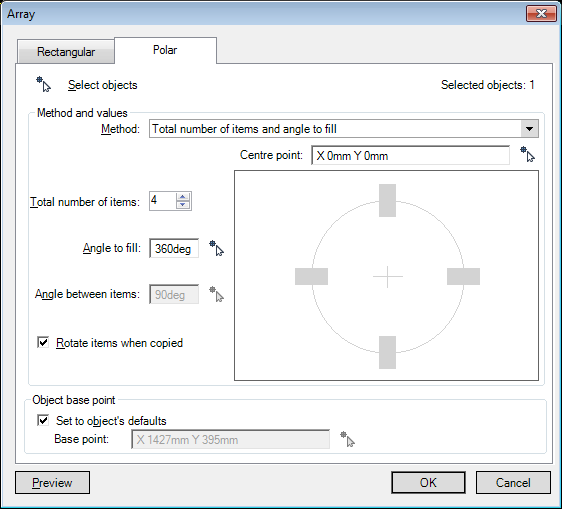Click the polar array preview diagram
Image resolution: width=562 pixels, height=509 pixels.
click(386, 275)
